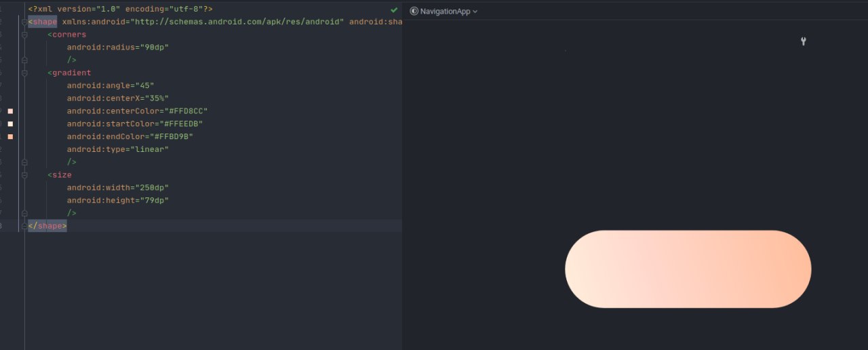Image resolution: width=868 pixels, height=350 pixels.
Task: Open the NavigationApp theme dropdown
Action: 448,11
